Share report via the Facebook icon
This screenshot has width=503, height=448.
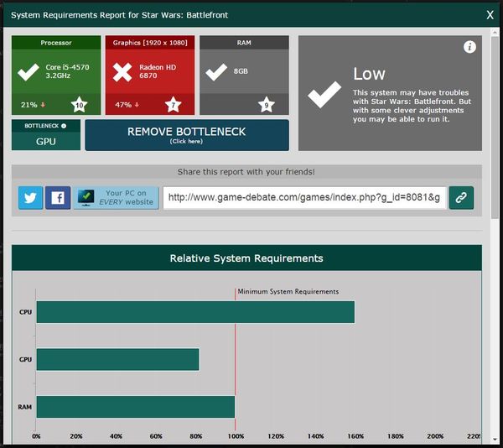(58, 198)
